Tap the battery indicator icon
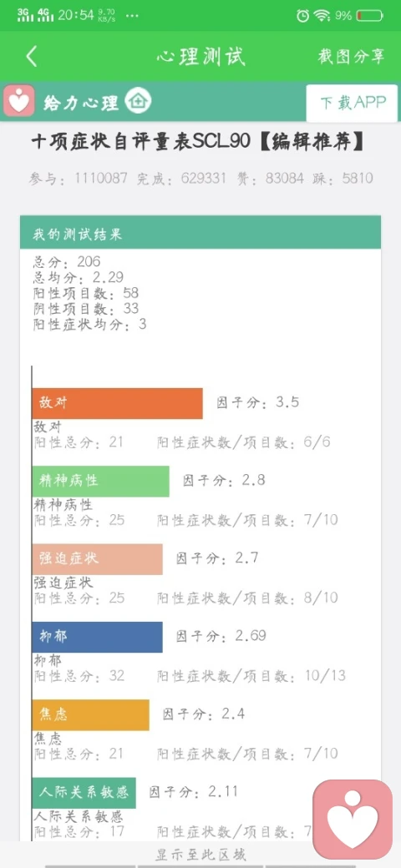Image resolution: width=401 pixels, height=868 pixels. (x=370, y=16)
